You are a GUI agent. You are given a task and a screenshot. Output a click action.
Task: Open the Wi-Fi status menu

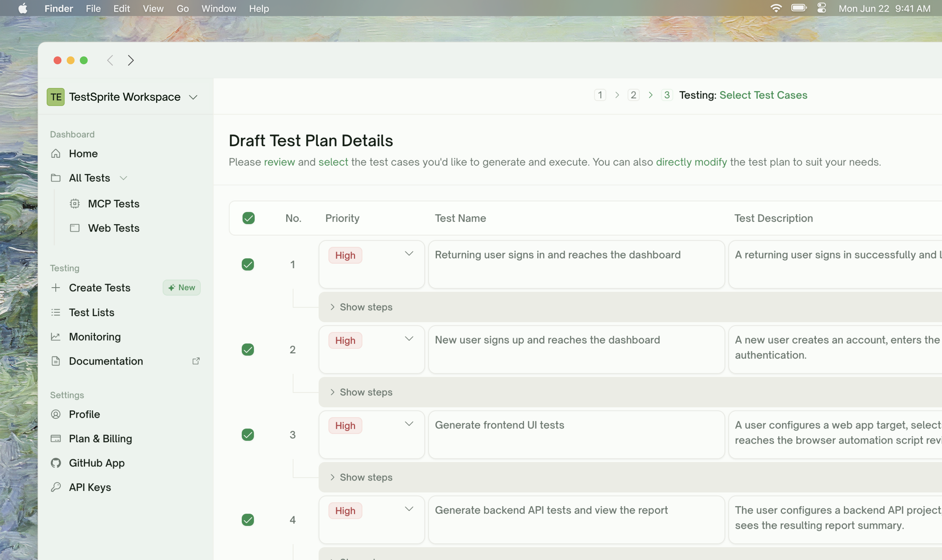pos(776,8)
